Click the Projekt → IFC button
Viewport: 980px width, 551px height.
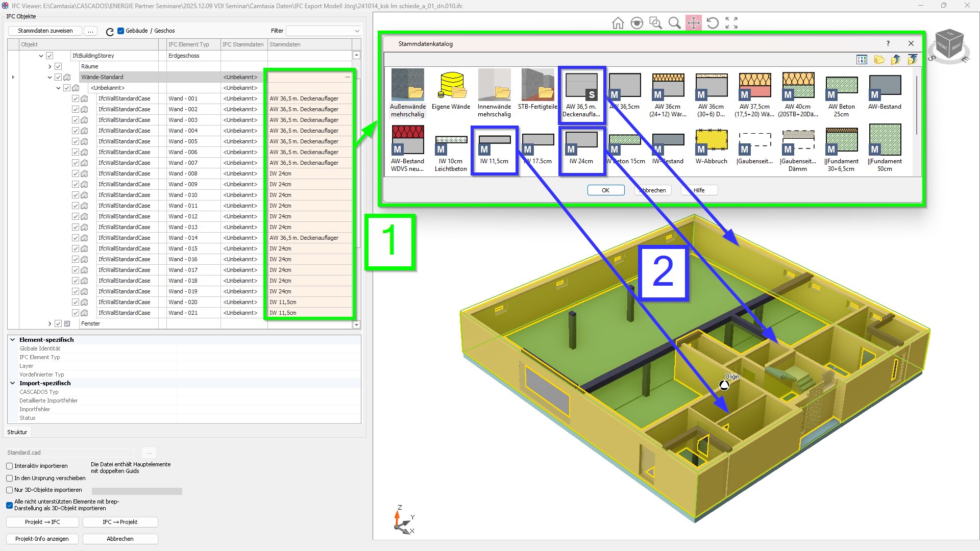tap(42, 522)
